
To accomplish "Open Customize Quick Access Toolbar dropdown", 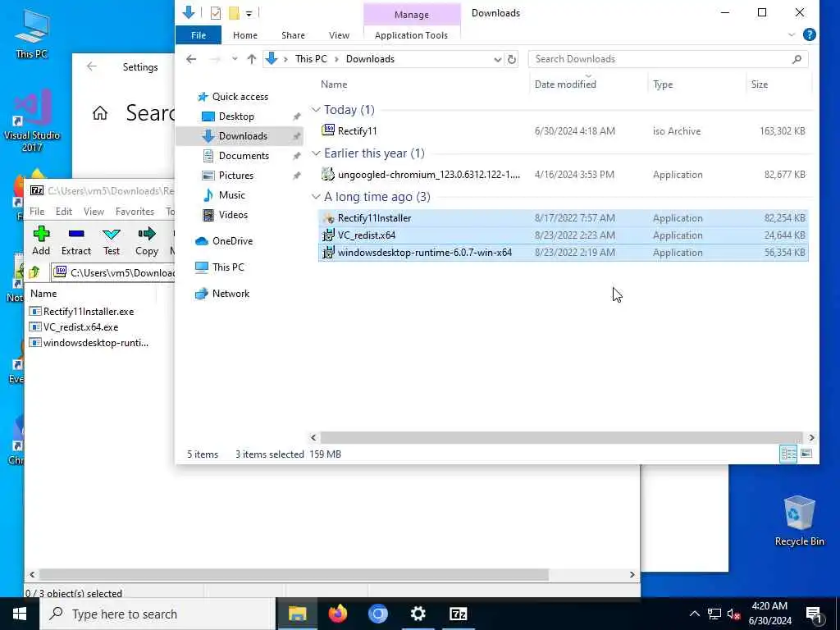I will coord(249,13).
